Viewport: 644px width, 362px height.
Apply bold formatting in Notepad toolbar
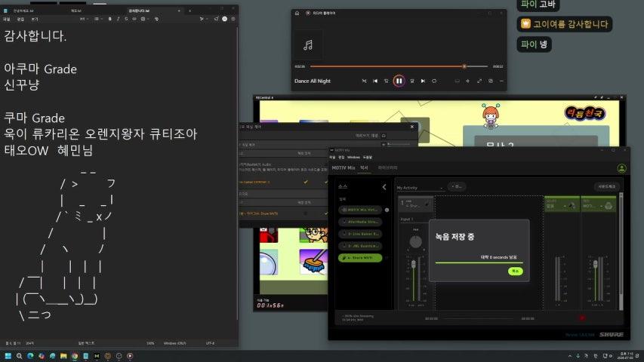click(x=109, y=19)
